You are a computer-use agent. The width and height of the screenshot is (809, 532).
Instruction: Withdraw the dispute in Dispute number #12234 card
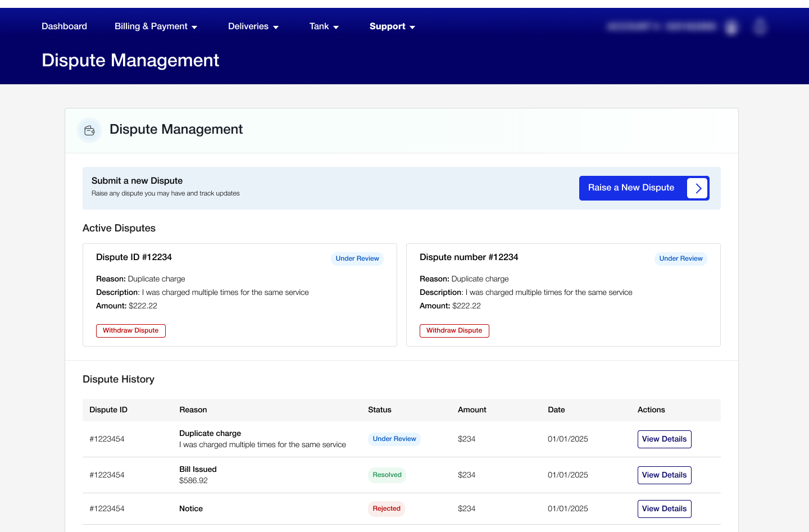(455, 331)
